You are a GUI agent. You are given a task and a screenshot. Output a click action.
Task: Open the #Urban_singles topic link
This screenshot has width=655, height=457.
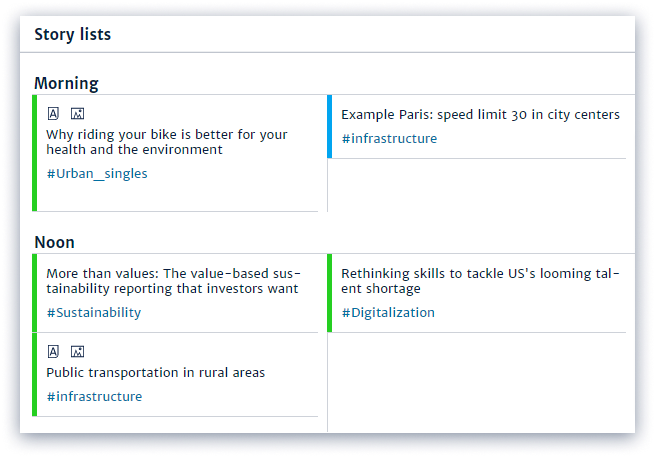[97, 174]
